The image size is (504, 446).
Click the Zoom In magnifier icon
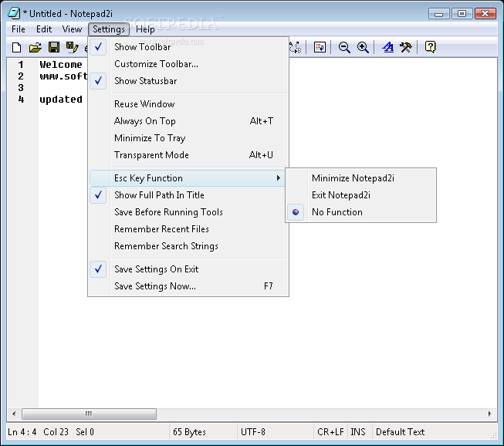pos(363,47)
